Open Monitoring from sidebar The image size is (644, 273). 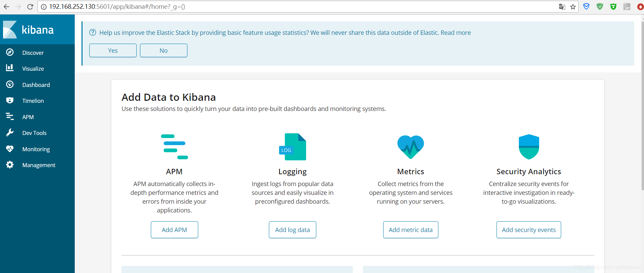tap(36, 149)
